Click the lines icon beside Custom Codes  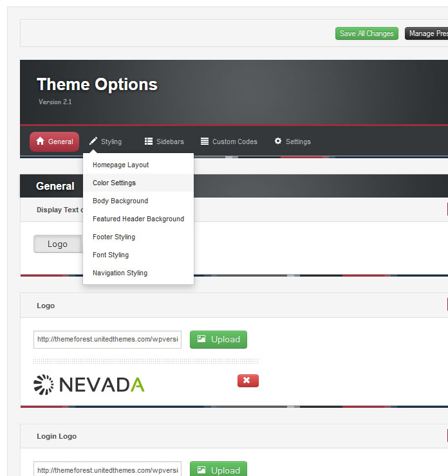(205, 142)
